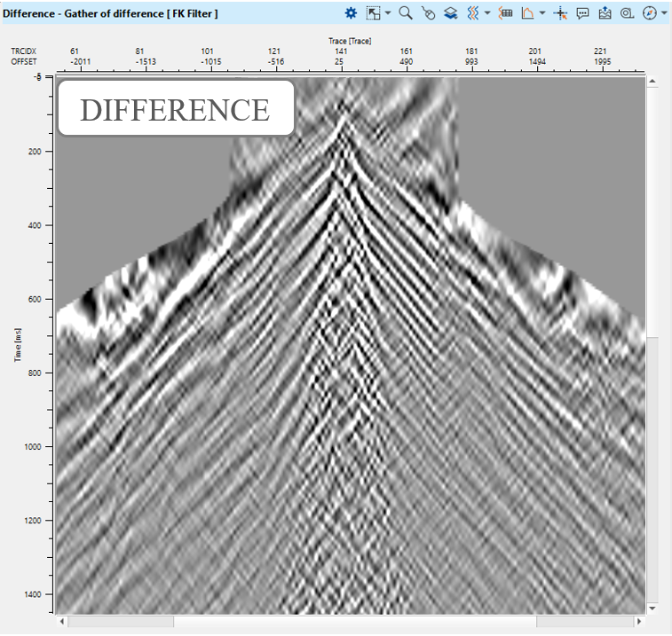Screen dimensions: 672x636
Task: Click trace index 141 axis label
Action: click(341, 51)
